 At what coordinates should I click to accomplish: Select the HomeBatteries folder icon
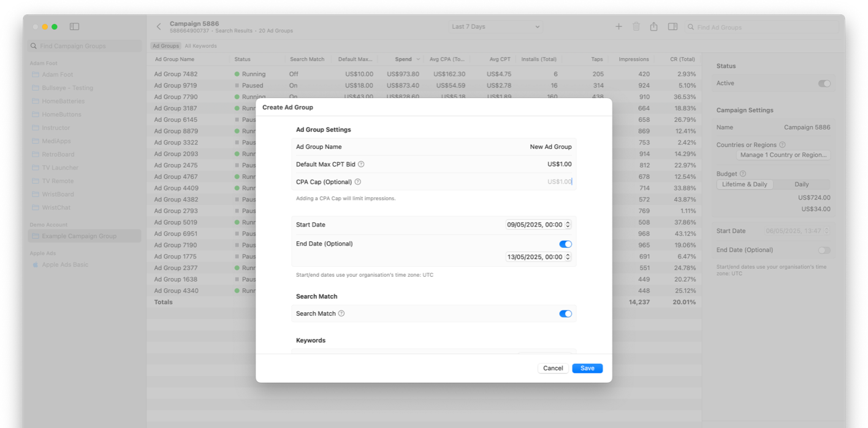(x=36, y=101)
